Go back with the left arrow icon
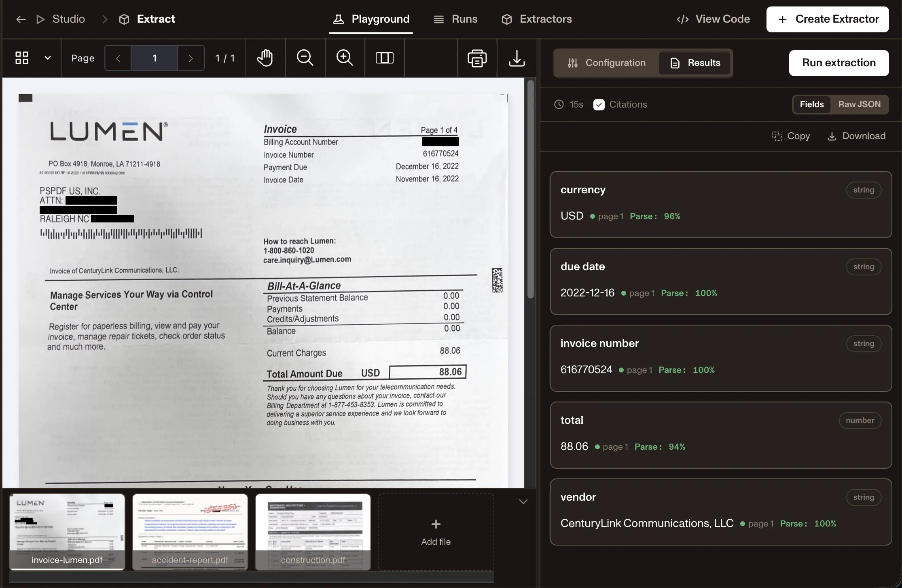This screenshot has height=588, width=902. [x=21, y=19]
